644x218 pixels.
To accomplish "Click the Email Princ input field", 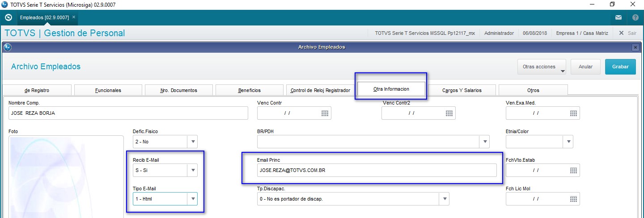I will [377, 170].
